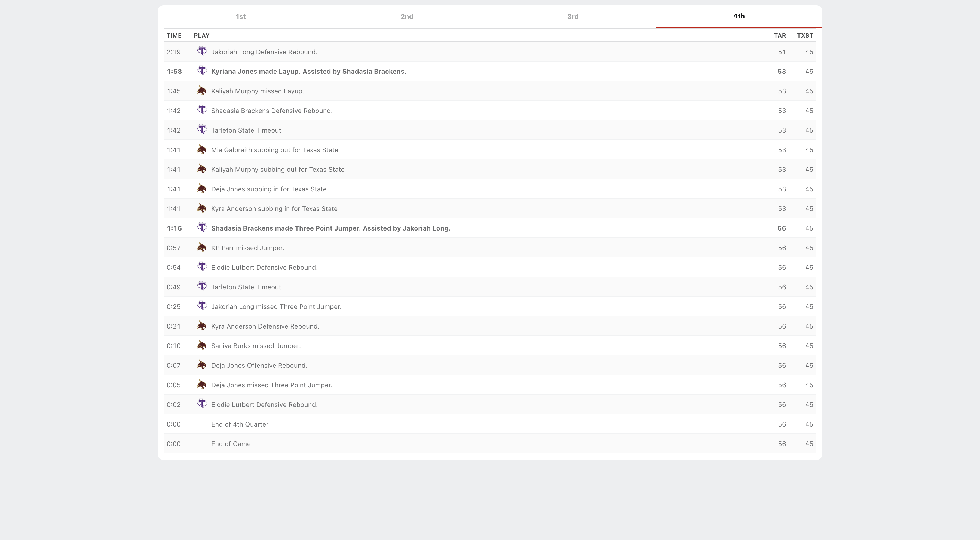Click bobcat icon beside KP Parr missed Jumper
This screenshot has height=540, width=980.
[x=202, y=248]
